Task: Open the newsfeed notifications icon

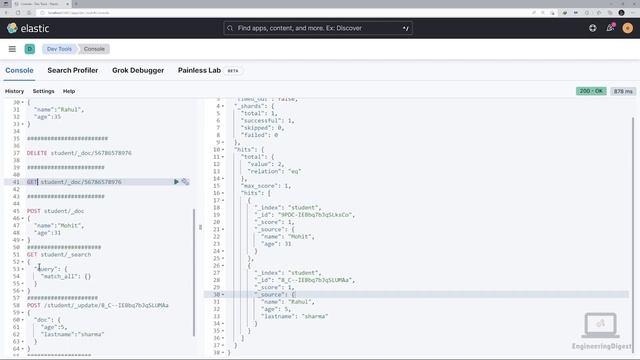Action: tap(610, 28)
